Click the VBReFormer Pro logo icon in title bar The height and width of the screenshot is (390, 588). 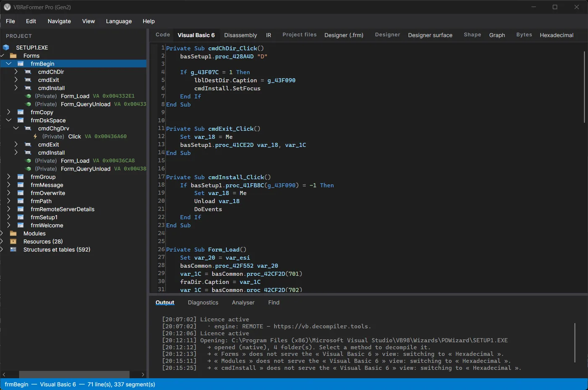click(7, 7)
